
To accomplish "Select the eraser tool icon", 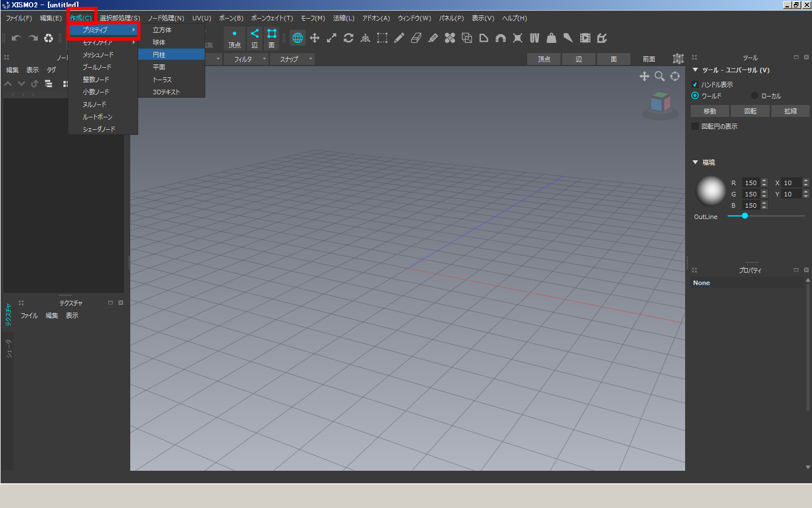I will [416, 38].
